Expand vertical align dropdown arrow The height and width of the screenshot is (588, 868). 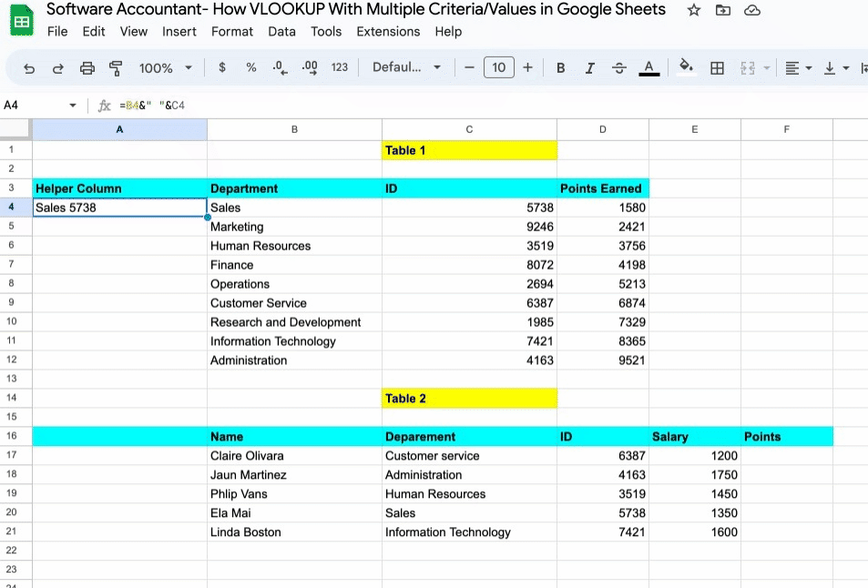(x=846, y=68)
